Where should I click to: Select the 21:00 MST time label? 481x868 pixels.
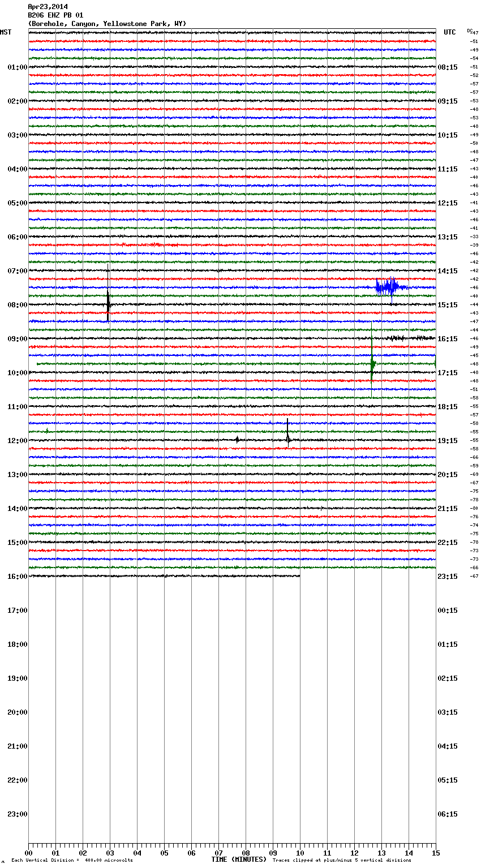(18, 746)
